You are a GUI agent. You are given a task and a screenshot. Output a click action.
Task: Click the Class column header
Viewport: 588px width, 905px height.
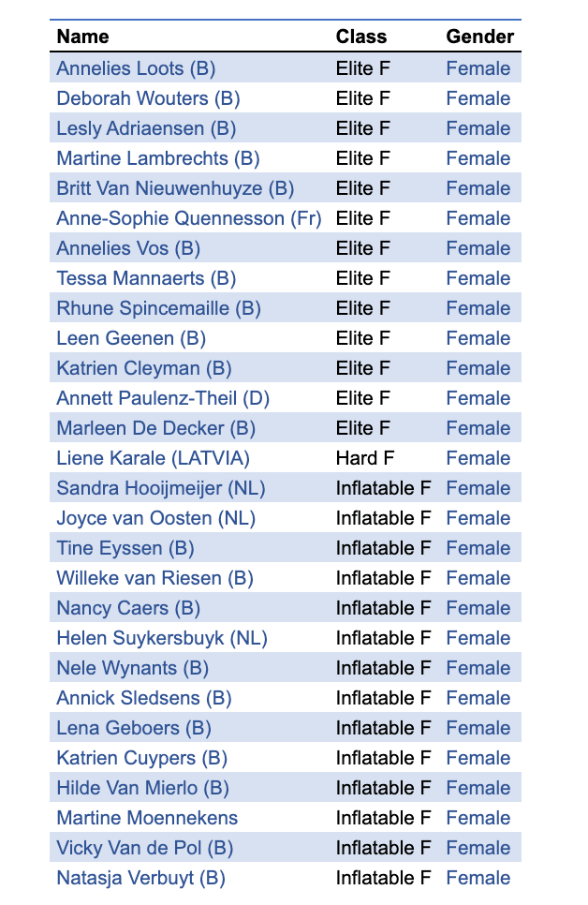point(361,37)
